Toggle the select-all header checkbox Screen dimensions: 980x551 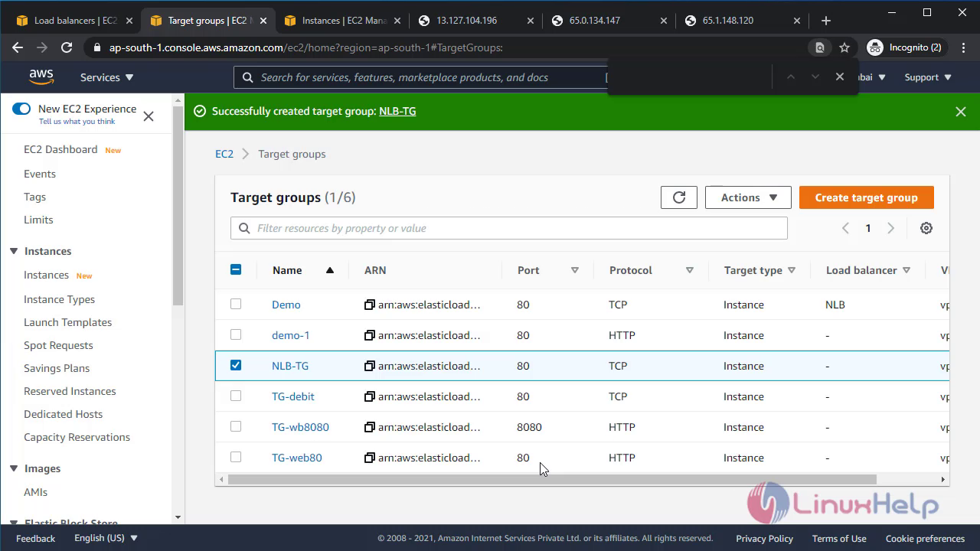click(236, 269)
